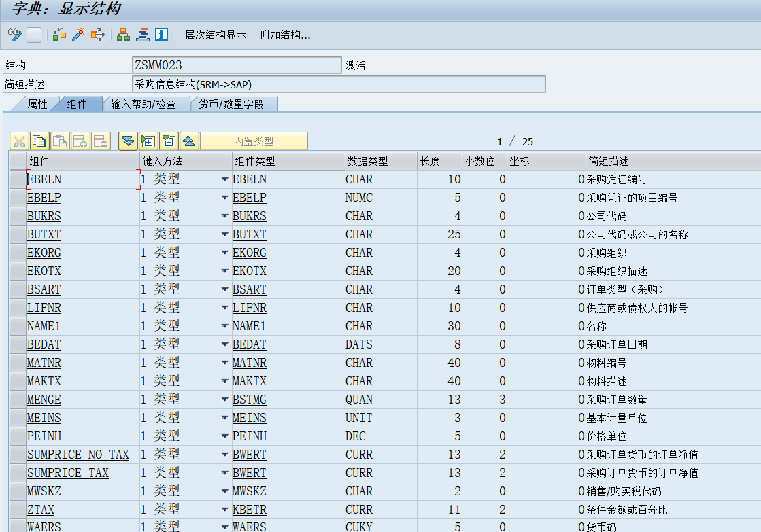Click the short description field 采购信息结构

point(339,84)
